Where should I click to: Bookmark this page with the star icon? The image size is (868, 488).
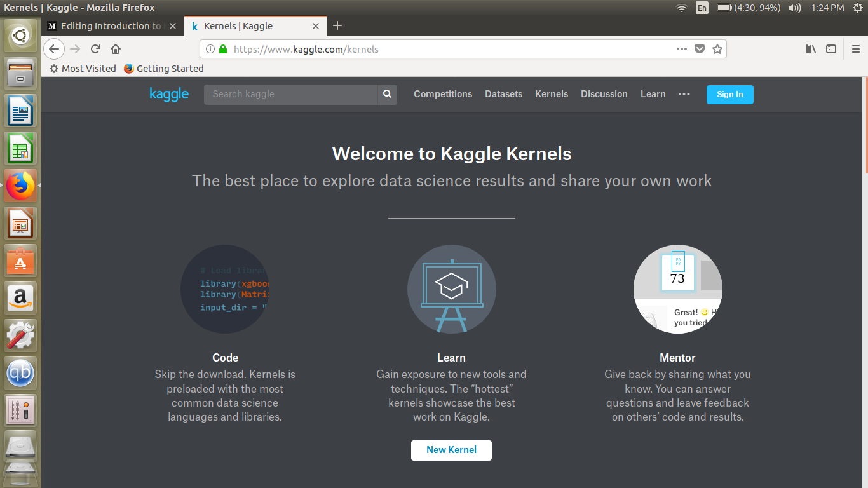click(717, 49)
